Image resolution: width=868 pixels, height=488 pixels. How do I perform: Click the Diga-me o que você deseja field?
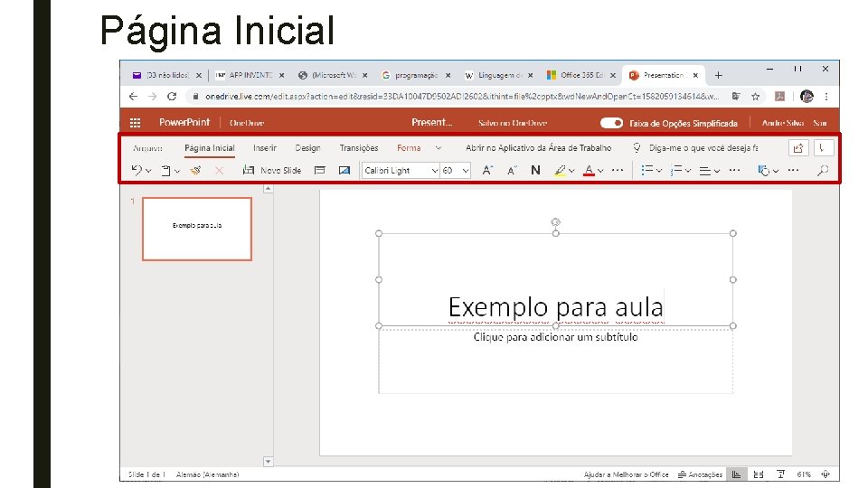click(x=703, y=147)
